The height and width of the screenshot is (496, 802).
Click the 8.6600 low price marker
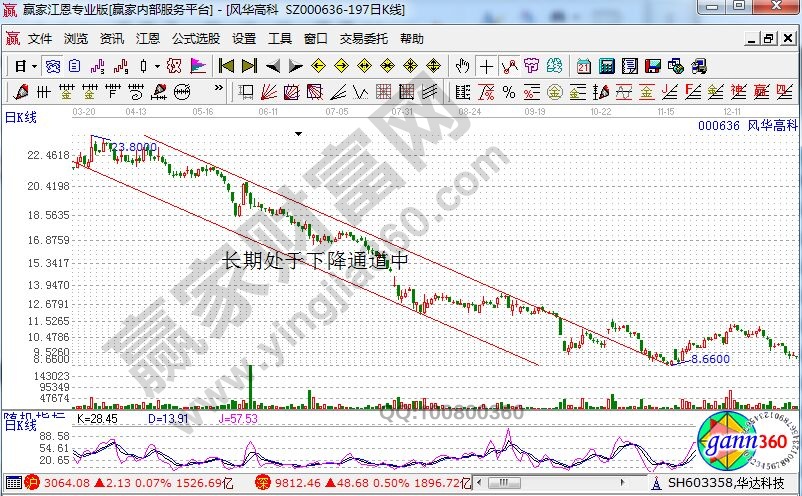(710, 358)
